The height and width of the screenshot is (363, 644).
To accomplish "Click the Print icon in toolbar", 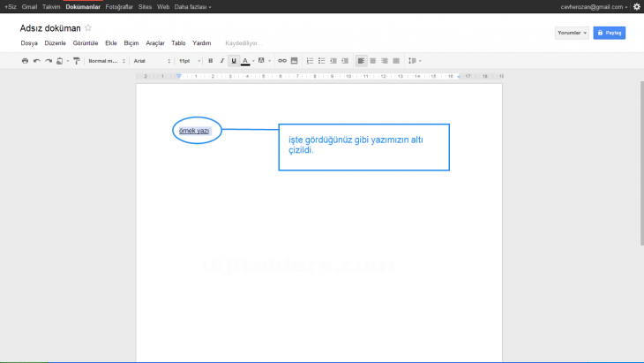I will tap(25, 61).
